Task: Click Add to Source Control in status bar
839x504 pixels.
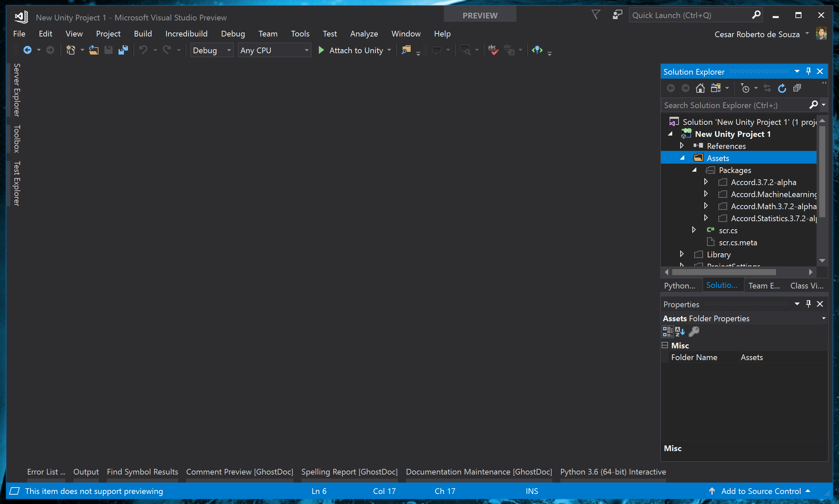Action: pos(761,491)
